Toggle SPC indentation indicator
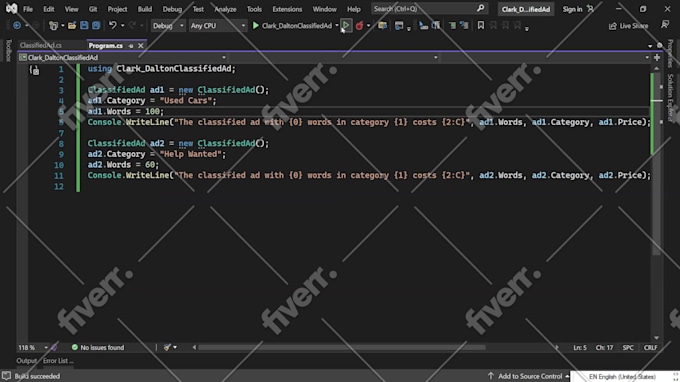The image size is (680, 382). pos(628,347)
